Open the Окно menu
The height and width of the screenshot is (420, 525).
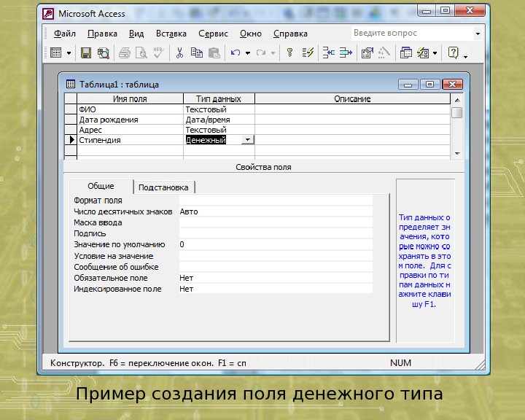(x=250, y=34)
